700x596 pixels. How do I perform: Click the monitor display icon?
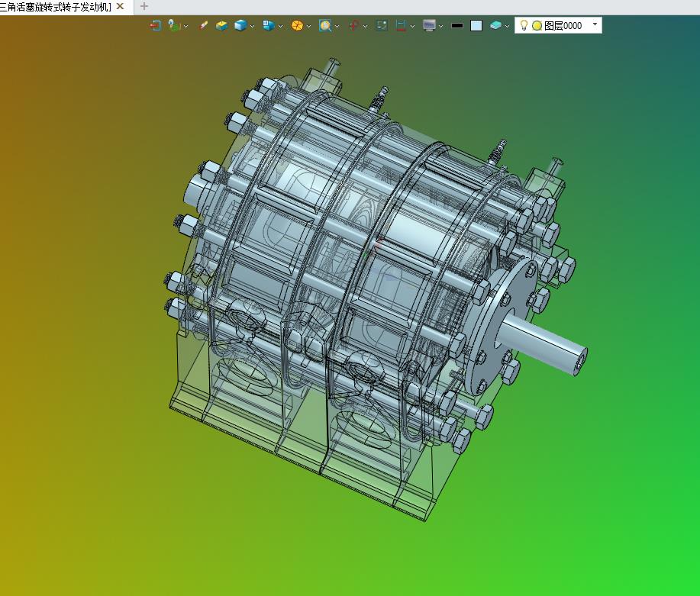point(429,25)
